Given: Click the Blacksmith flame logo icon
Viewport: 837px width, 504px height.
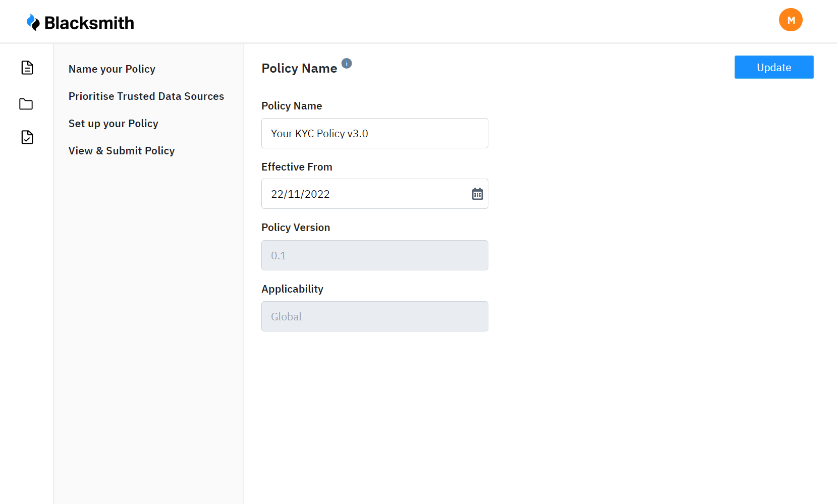Looking at the screenshot, I should click(33, 23).
